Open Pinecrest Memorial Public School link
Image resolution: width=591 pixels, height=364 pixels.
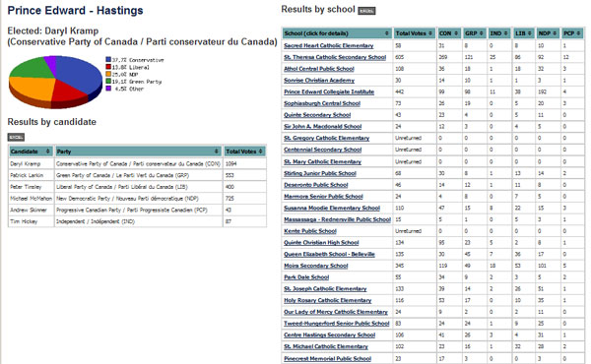pyautogui.click(x=328, y=359)
